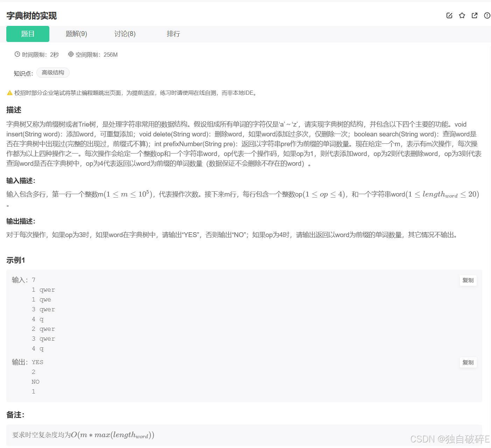Screen dimensions: 491x448
Task: Select the 题目 tab
Action: (x=28, y=34)
